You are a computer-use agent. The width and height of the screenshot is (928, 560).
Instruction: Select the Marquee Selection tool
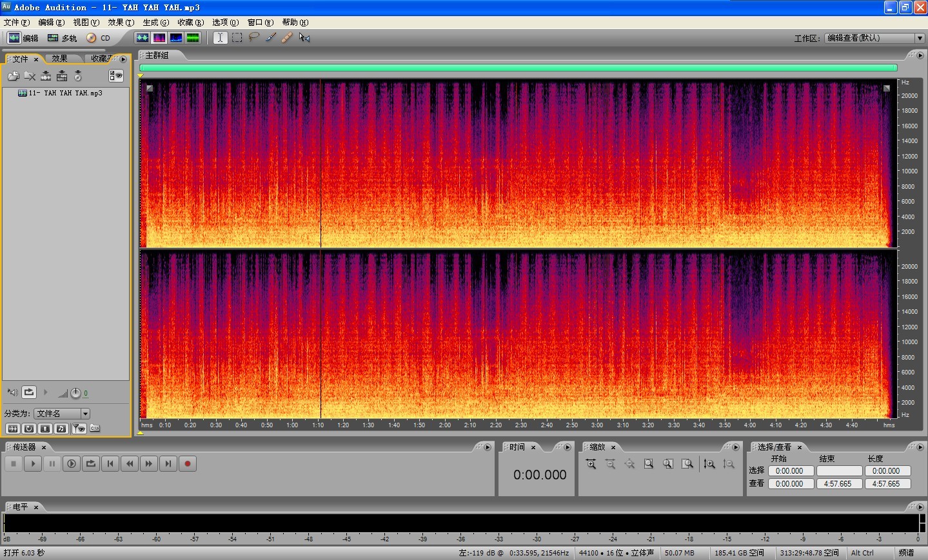coord(237,38)
